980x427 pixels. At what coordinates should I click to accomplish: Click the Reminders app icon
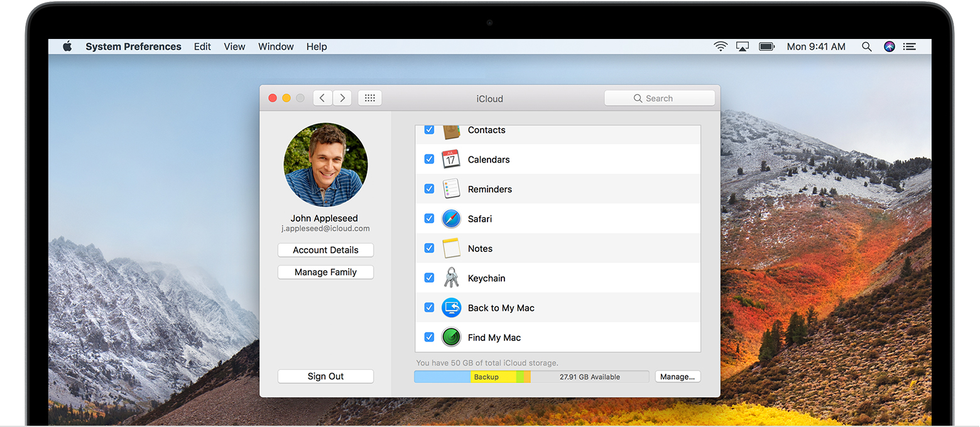[x=451, y=189]
